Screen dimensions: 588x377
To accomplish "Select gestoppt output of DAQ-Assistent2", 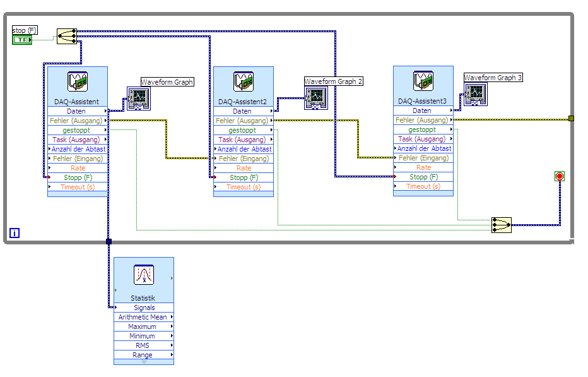I will [244, 130].
